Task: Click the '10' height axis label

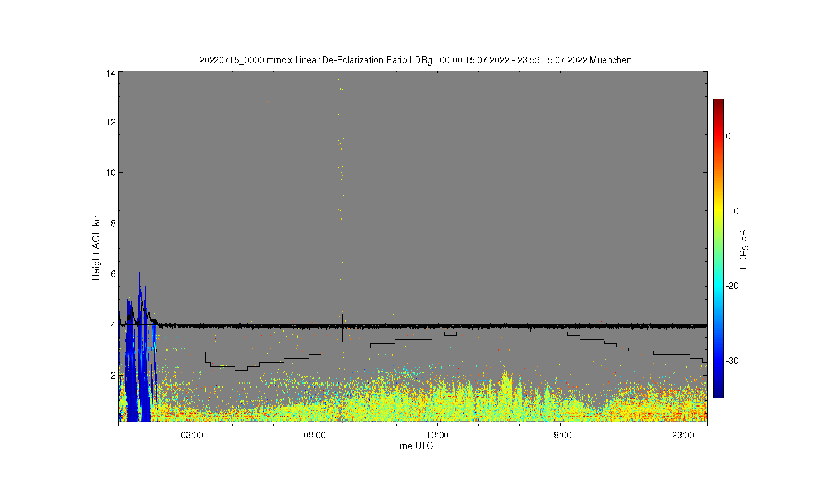Action: click(x=110, y=172)
